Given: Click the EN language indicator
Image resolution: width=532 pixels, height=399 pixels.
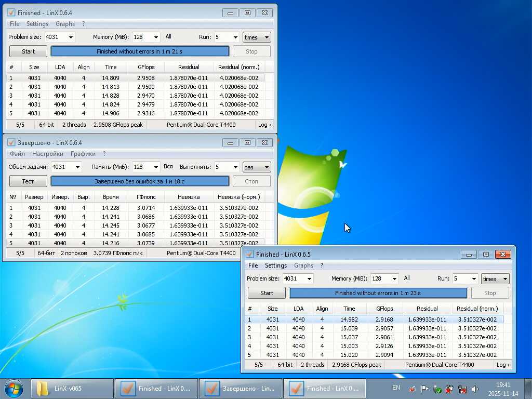Looking at the screenshot, I should [396, 388].
